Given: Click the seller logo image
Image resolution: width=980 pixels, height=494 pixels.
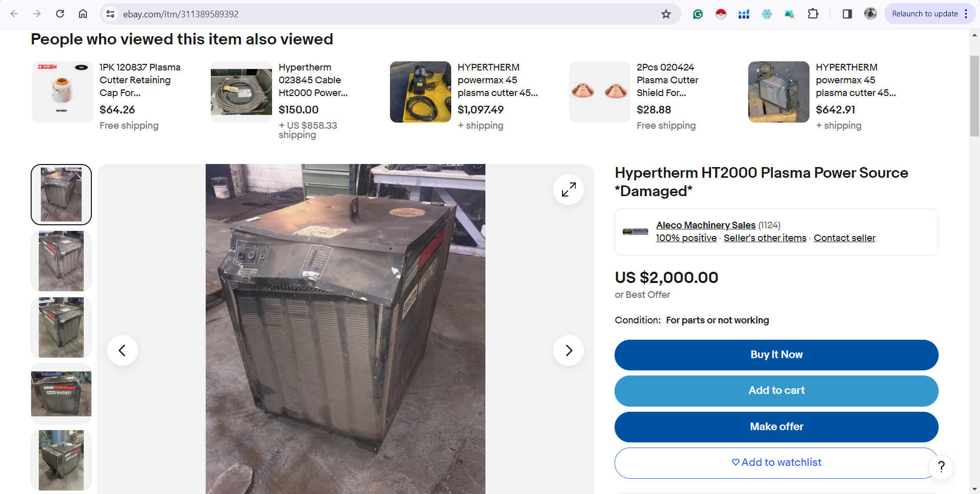Looking at the screenshot, I should (x=635, y=231).
